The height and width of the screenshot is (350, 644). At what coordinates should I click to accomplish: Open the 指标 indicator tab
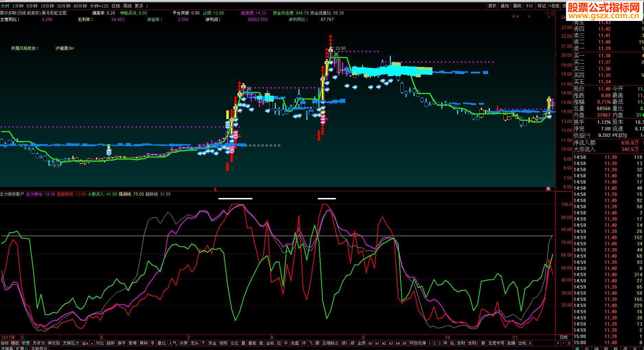pyautogui.click(x=5, y=343)
